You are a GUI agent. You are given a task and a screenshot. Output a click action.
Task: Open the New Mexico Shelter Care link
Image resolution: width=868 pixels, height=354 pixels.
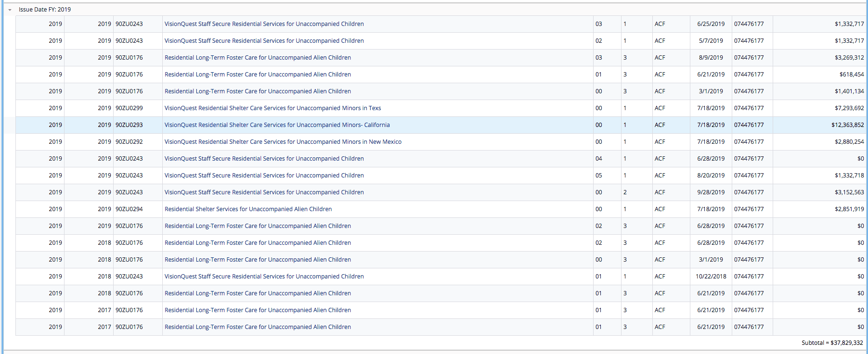coord(283,142)
